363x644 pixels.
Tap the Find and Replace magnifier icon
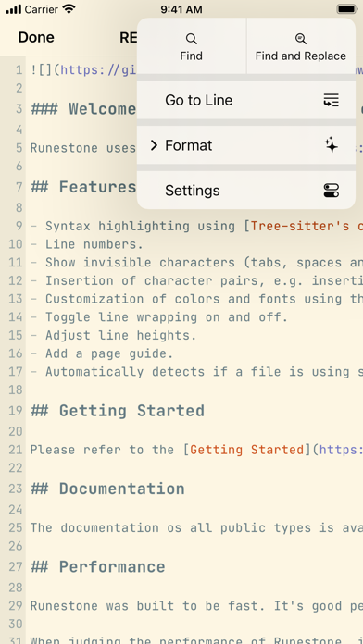coord(301,39)
